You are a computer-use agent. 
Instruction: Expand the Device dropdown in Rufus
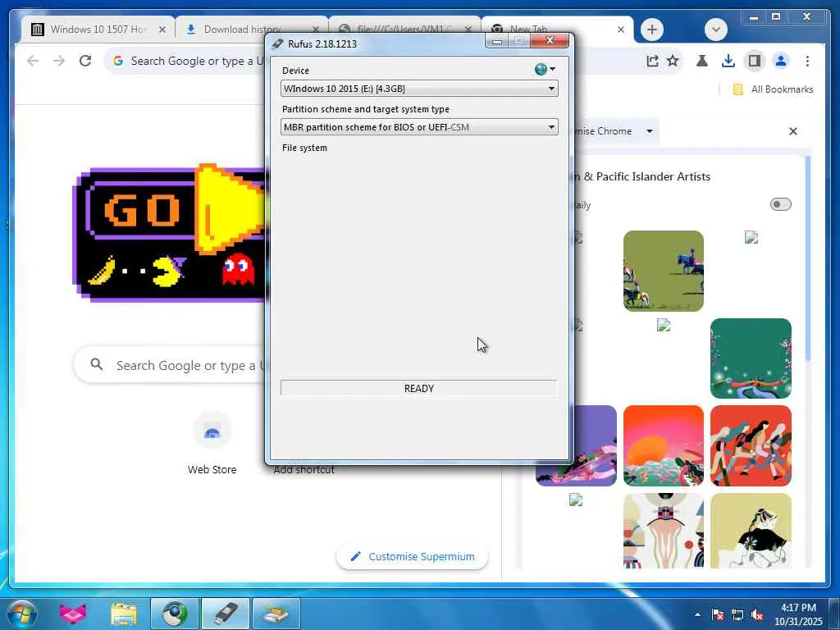click(419, 89)
